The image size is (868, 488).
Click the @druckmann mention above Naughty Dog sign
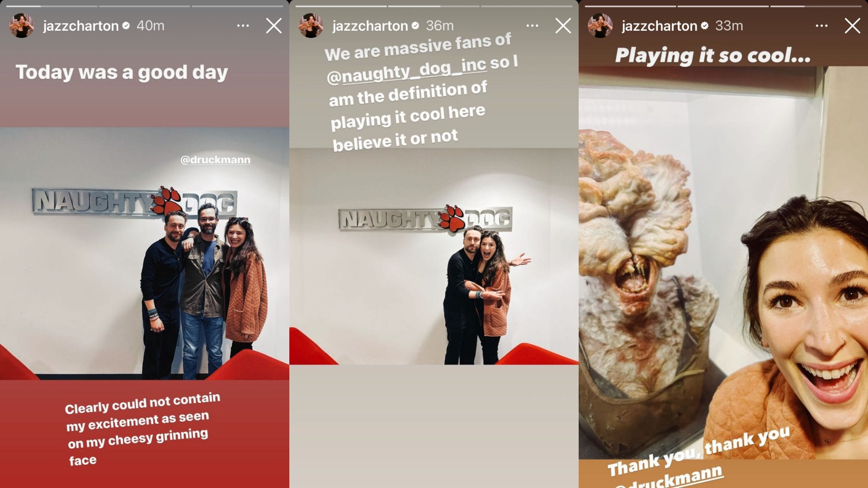pos(215,160)
